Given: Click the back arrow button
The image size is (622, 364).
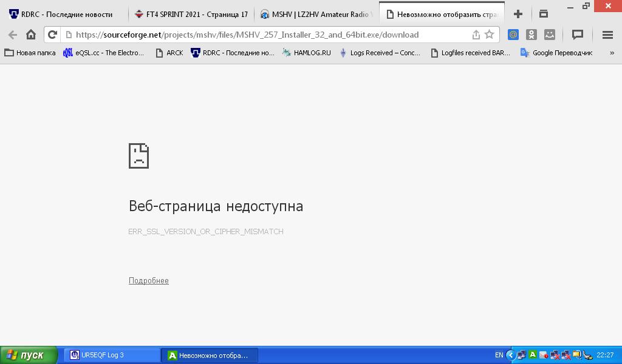Looking at the screenshot, I should (13, 35).
